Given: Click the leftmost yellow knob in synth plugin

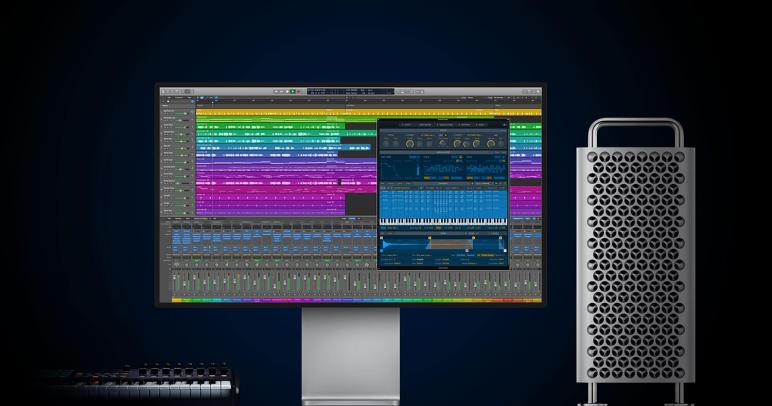Looking at the screenshot, I should (410, 144).
